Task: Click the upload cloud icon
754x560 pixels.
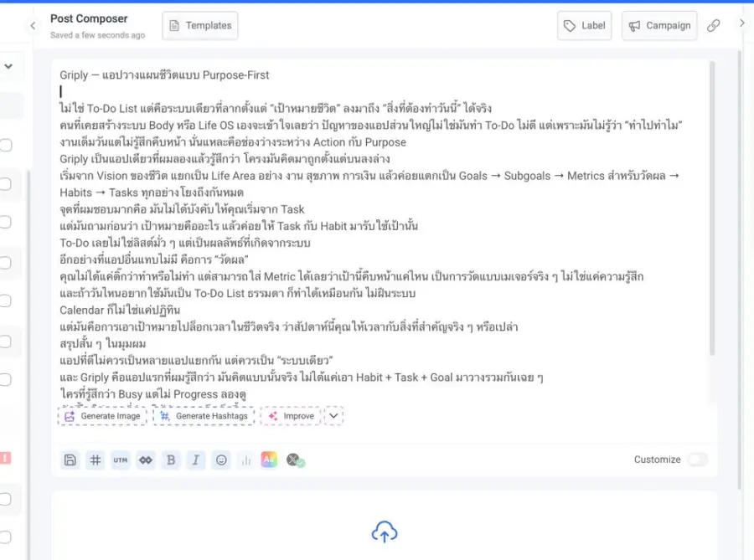Action: click(385, 532)
